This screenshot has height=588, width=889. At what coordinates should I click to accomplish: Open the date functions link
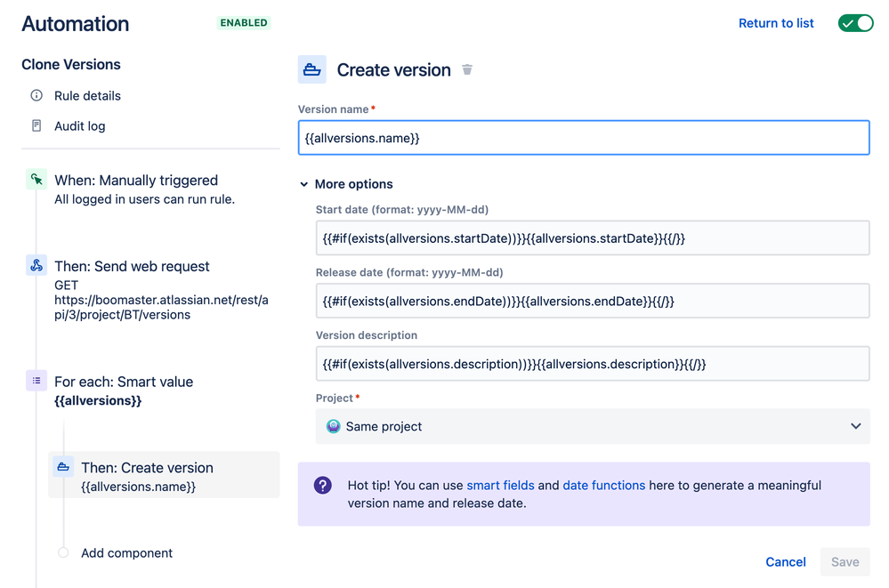[x=604, y=486]
